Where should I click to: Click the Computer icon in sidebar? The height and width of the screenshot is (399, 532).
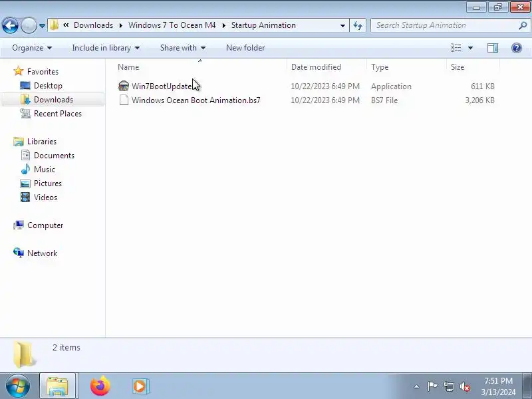[x=19, y=225]
